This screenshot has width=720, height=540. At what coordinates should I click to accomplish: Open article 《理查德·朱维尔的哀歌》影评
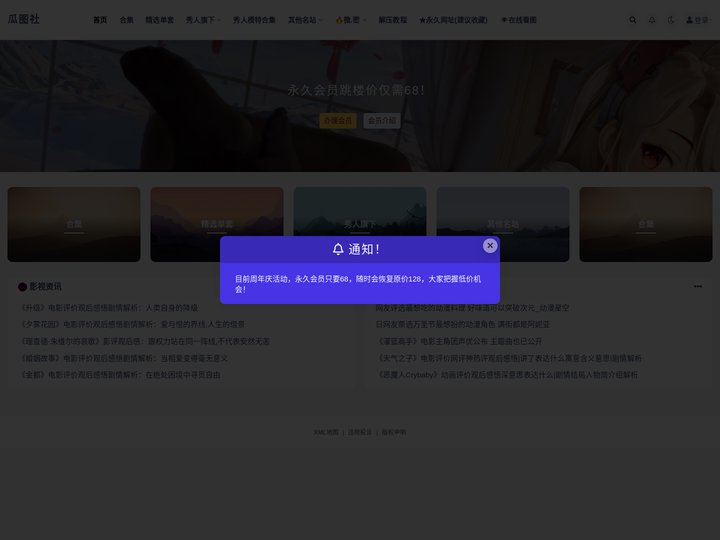tap(145, 341)
